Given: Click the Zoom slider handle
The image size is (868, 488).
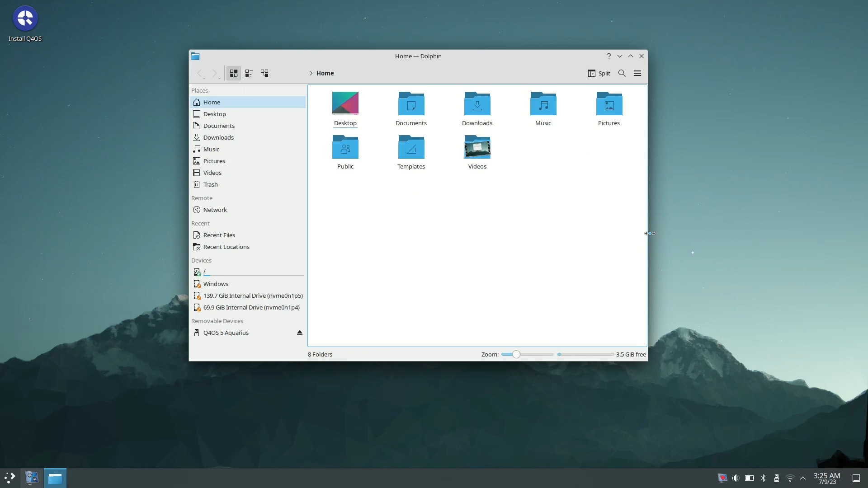Looking at the screenshot, I should coord(516,354).
